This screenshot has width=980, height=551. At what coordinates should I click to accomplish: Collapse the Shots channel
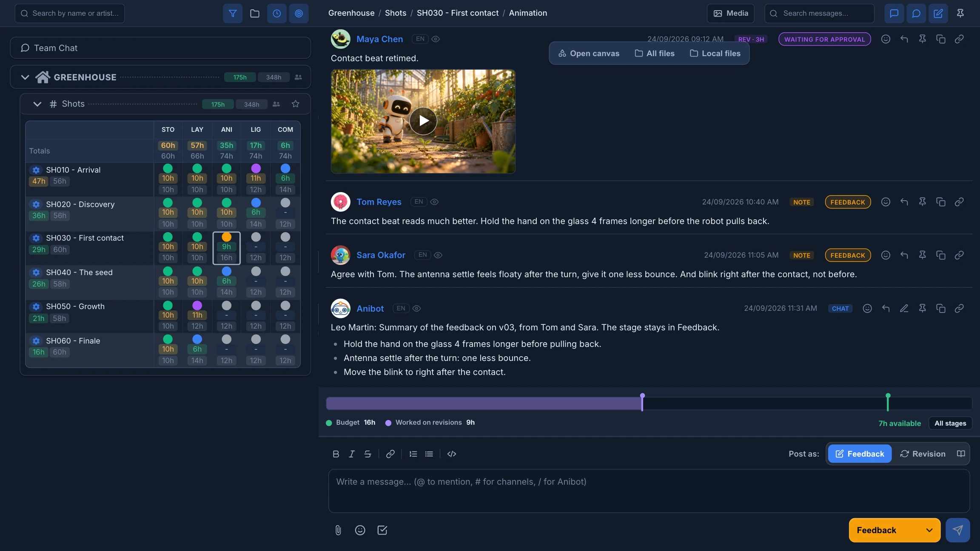tap(37, 104)
